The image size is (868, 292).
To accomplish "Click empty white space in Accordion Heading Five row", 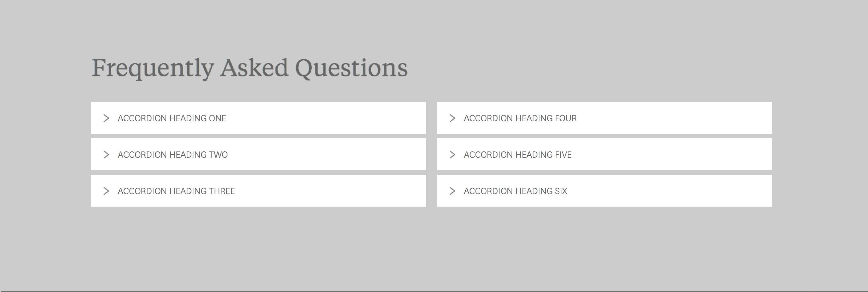I will (x=674, y=155).
